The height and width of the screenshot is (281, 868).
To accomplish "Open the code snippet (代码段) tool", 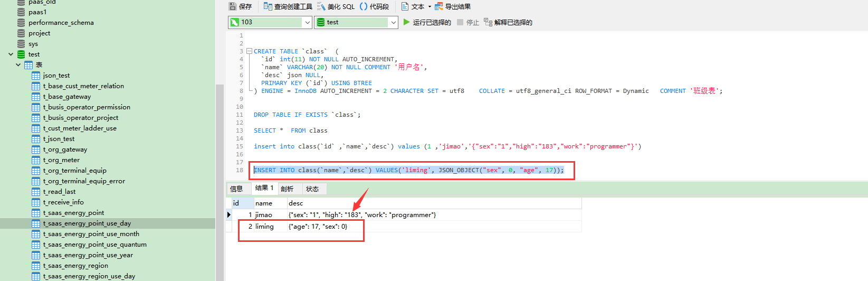I will 374,6.
